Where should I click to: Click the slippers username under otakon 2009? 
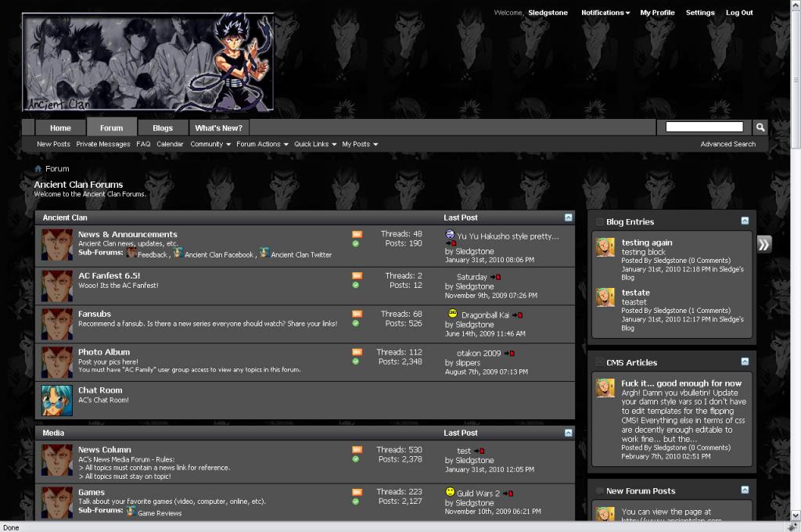point(468,363)
